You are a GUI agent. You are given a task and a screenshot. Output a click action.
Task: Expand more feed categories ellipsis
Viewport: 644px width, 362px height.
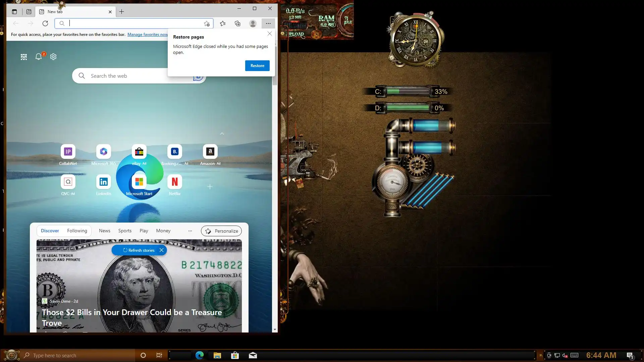coord(190,231)
